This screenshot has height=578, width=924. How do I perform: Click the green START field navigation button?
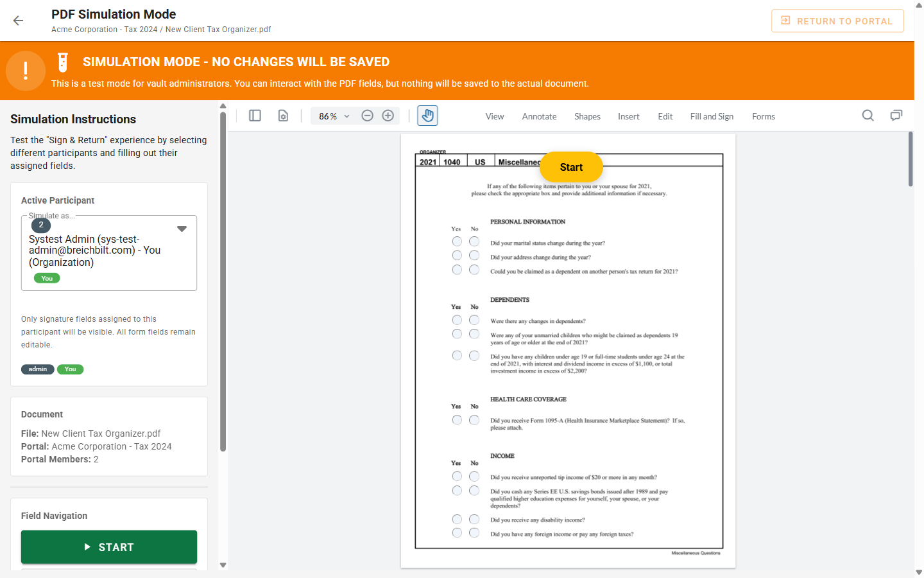click(x=109, y=547)
